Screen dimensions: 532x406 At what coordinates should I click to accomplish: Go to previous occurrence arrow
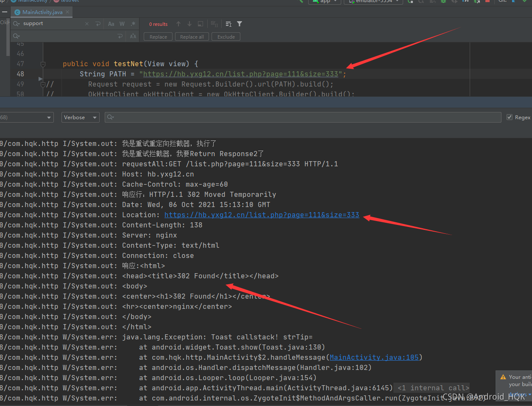(x=178, y=24)
